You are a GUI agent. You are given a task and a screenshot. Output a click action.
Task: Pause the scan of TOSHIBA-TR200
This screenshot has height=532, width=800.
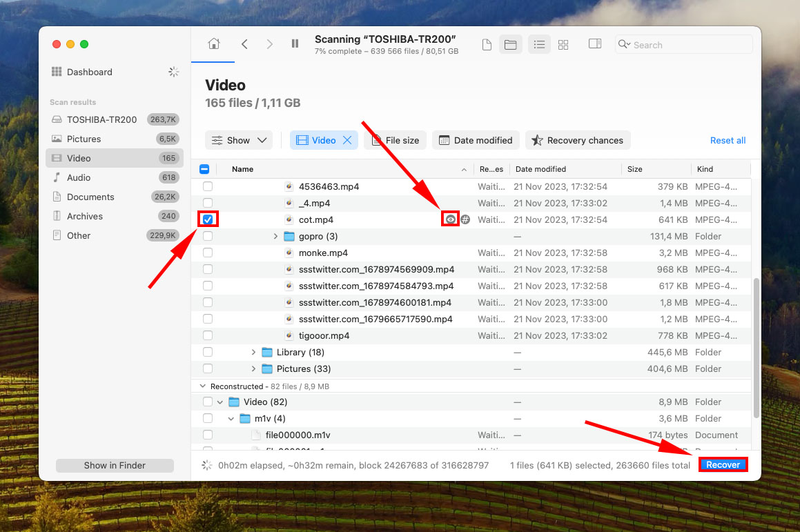coord(295,43)
